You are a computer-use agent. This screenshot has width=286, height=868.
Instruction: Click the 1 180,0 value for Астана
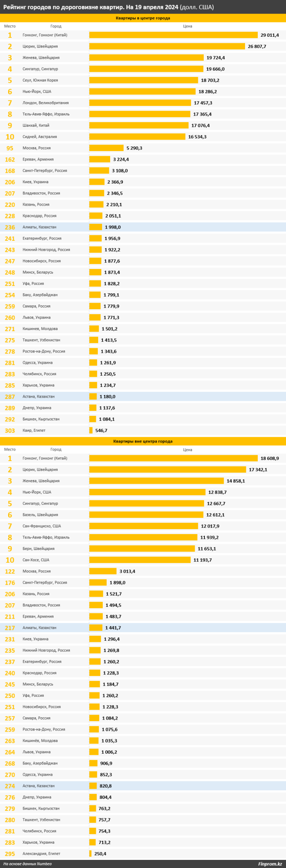coord(107,397)
